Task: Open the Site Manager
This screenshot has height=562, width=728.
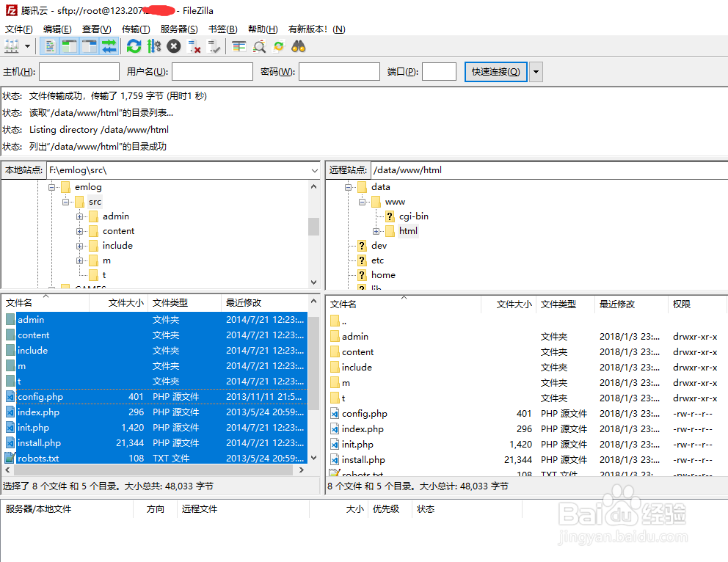Action: click(x=12, y=45)
